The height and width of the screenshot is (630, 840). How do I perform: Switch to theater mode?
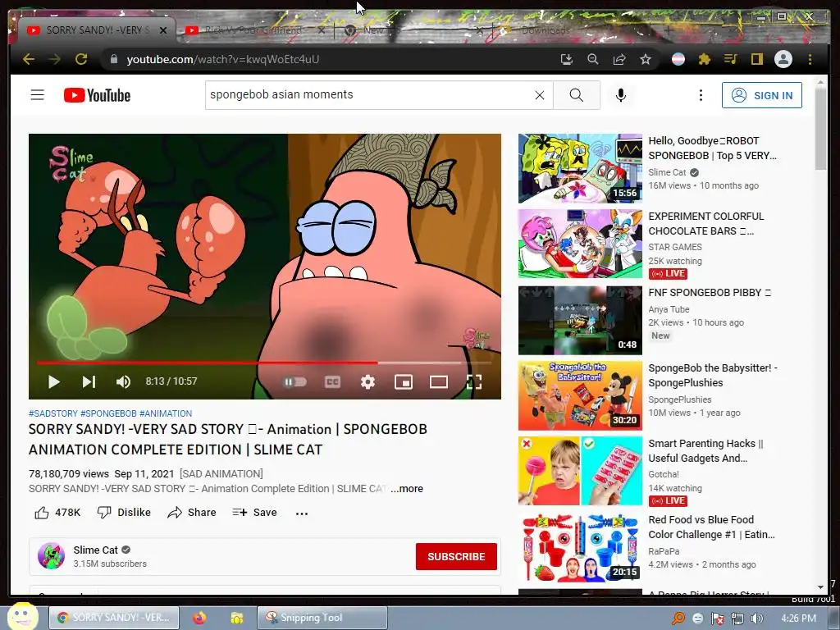pos(439,381)
